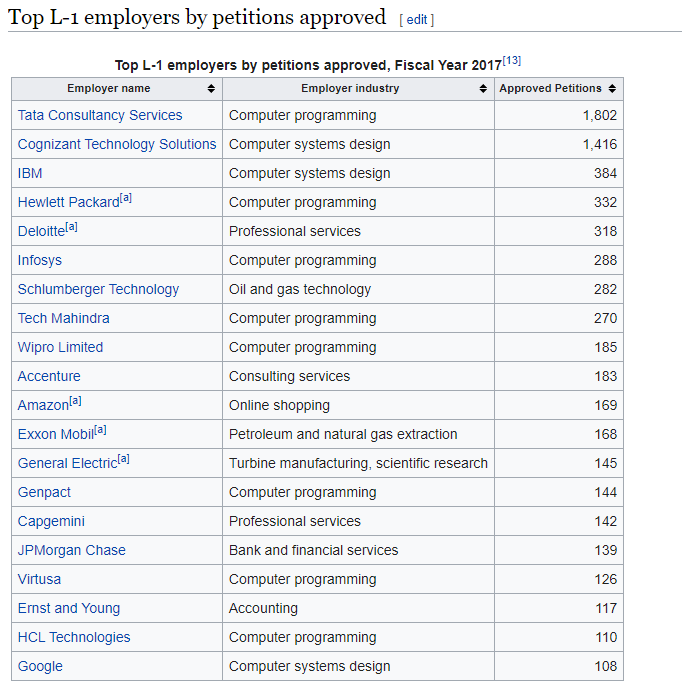Click the Employer industry column header

coord(359,89)
